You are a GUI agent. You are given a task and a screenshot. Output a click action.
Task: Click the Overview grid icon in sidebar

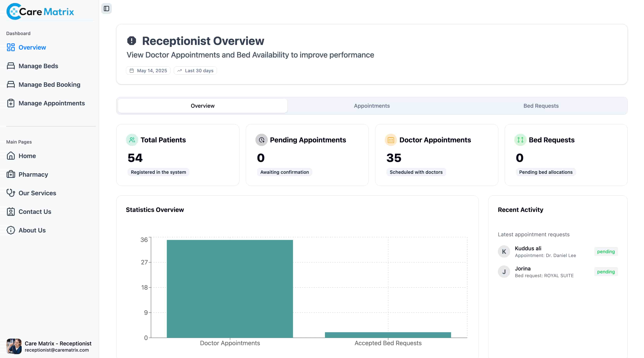pyautogui.click(x=11, y=47)
